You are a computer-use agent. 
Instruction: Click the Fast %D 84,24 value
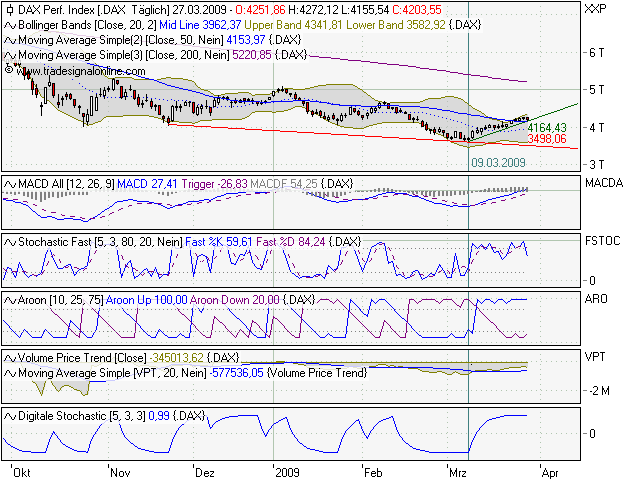click(x=291, y=242)
